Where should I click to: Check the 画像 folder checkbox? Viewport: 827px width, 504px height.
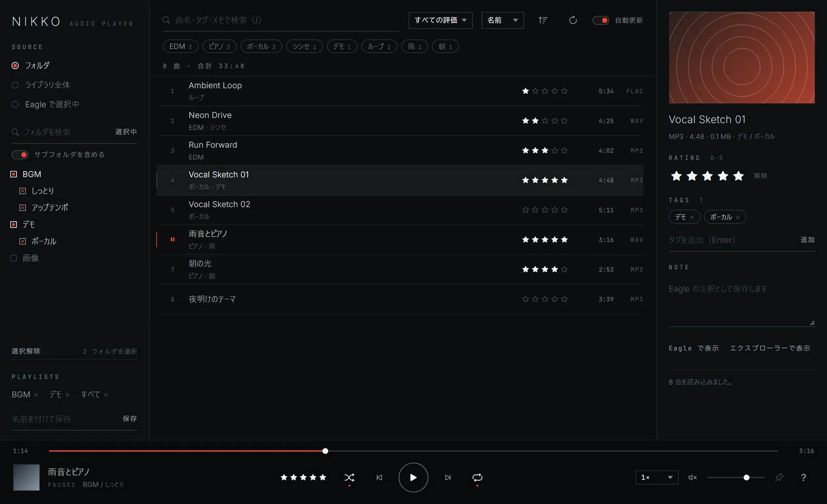pos(14,258)
